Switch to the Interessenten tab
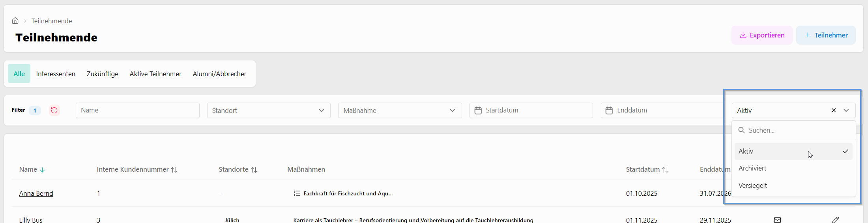 coord(56,74)
